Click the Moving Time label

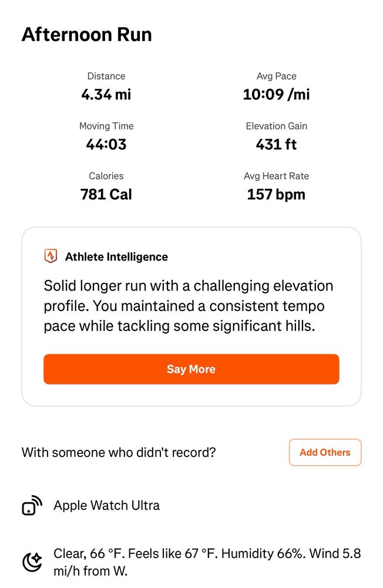click(106, 126)
